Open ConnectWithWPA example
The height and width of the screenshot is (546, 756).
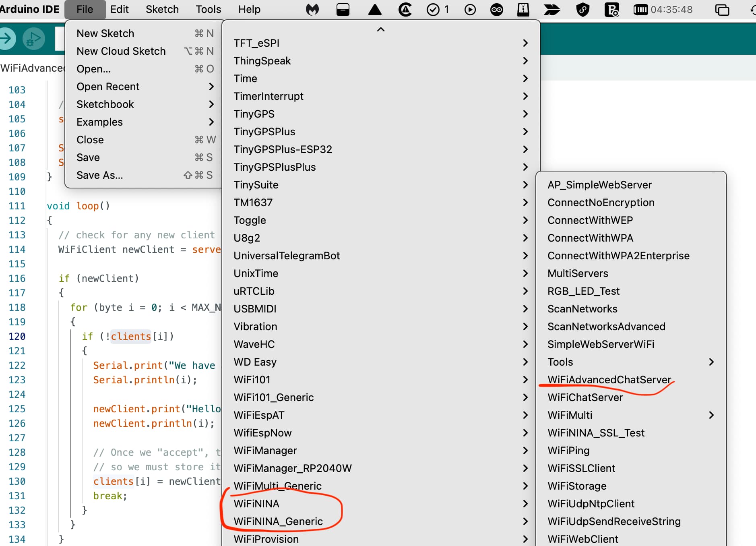point(631,238)
